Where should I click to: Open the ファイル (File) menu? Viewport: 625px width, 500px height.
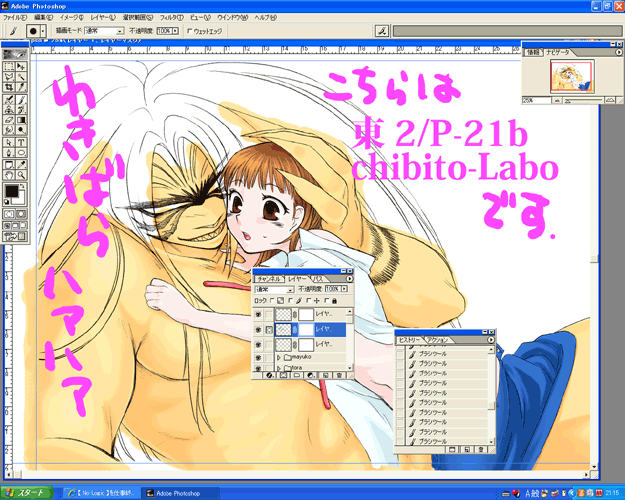point(15,18)
